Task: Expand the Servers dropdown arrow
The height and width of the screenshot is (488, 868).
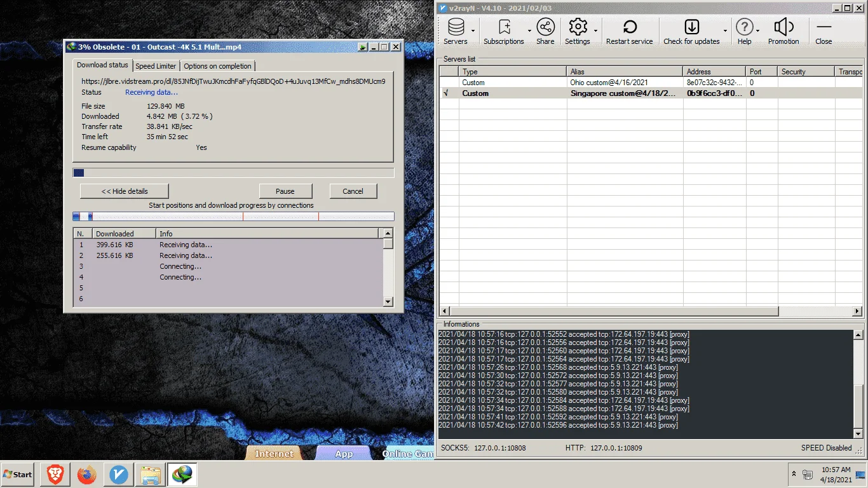Action: coord(473,31)
